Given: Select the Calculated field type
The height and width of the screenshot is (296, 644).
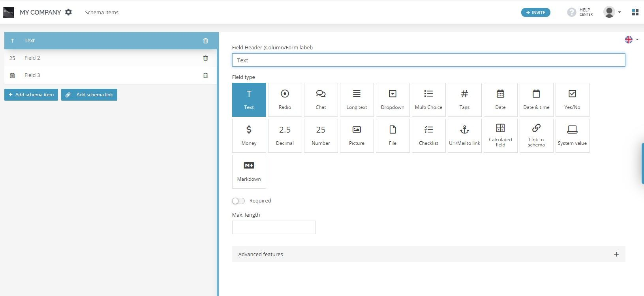Looking at the screenshot, I should [500, 136].
